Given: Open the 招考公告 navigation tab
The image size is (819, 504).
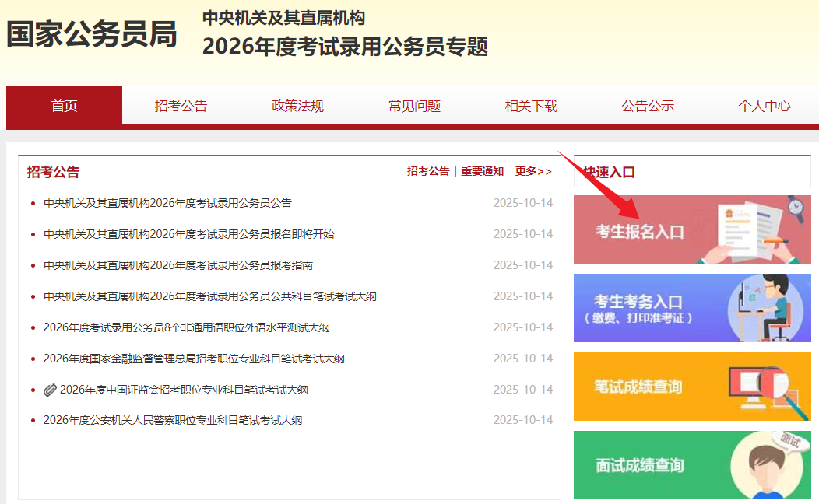Looking at the screenshot, I should tap(181, 106).
